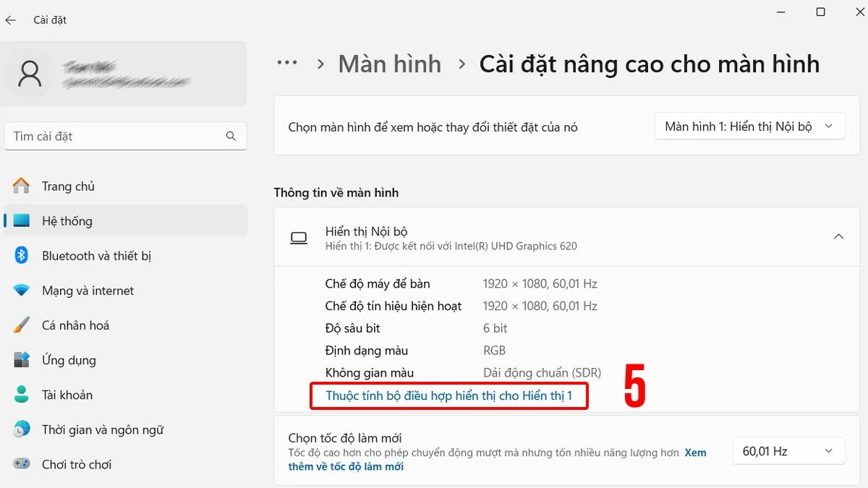This screenshot has width=868, height=488.
Task: Open Tài khoản settings
Action: [69, 395]
